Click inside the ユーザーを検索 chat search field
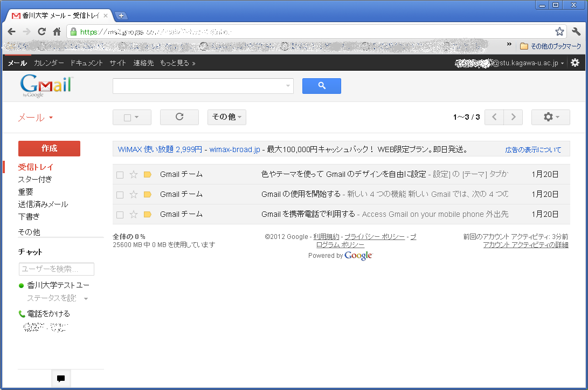588x390 pixels. click(x=56, y=269)
